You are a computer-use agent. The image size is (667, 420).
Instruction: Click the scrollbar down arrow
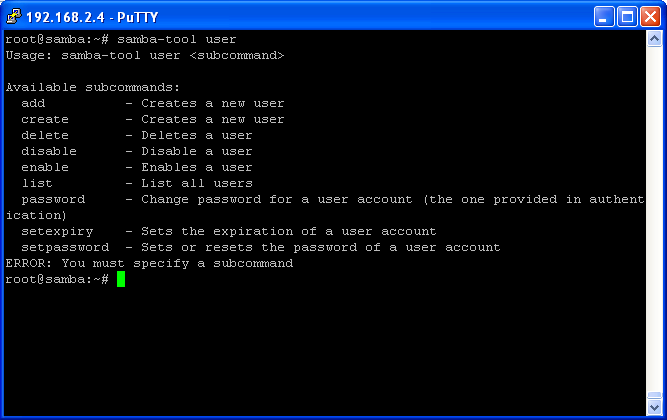coord(654,407)
